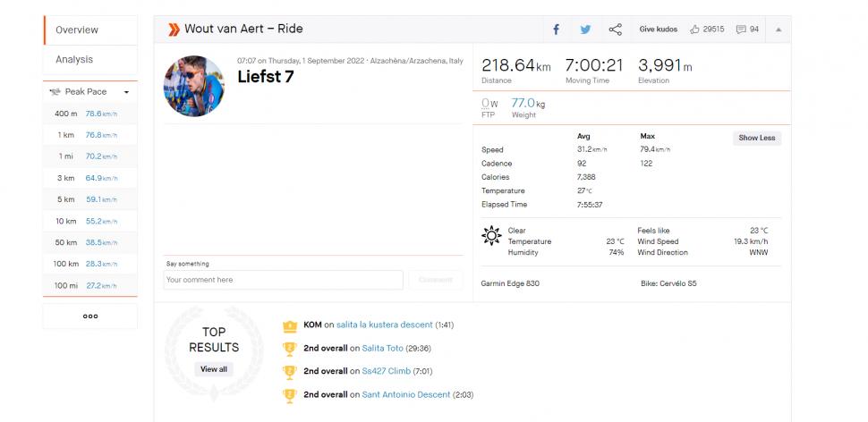Click the Calories 7,388 value
Viewport: 868px width, 422px height.
click(586, 178)
